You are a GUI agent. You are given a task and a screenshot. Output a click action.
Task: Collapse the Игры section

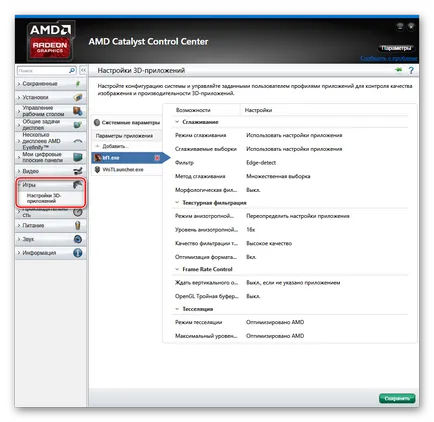pos(19,184)
